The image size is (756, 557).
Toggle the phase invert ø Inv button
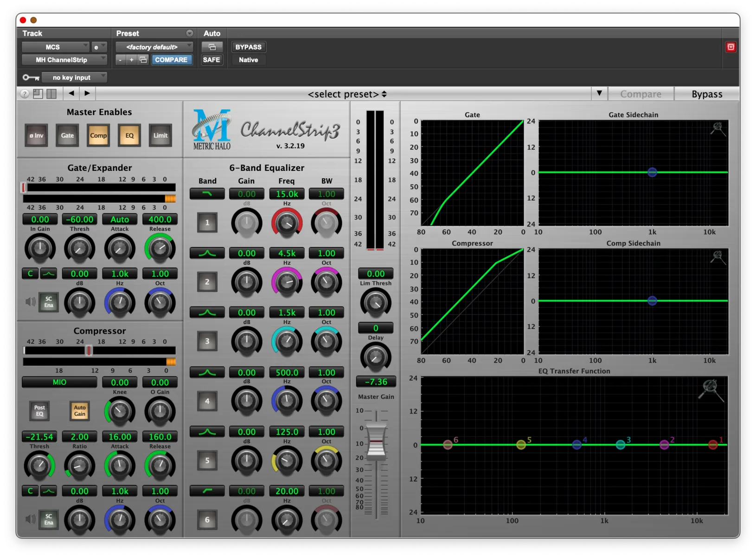36,136
